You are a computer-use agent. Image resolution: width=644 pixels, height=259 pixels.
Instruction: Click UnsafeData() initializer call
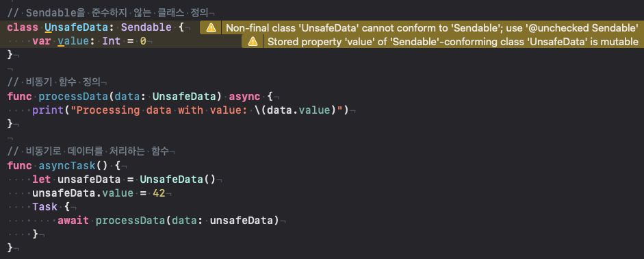178,180
